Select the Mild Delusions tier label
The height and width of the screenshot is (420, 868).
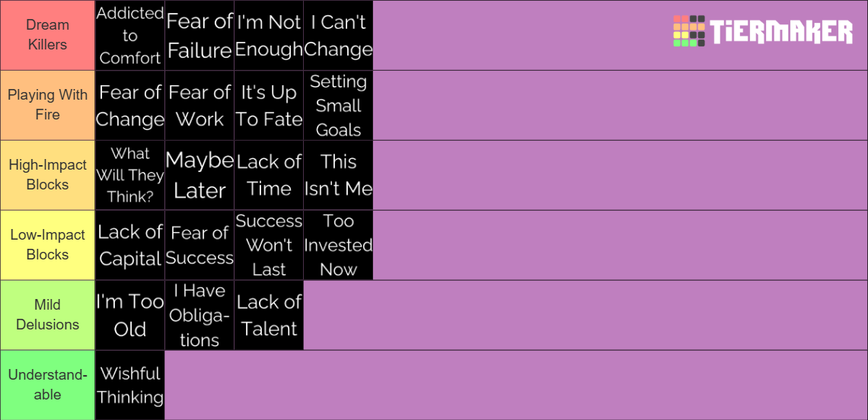coord(48,315)
